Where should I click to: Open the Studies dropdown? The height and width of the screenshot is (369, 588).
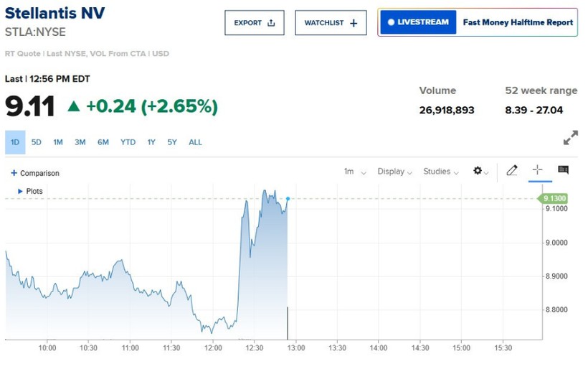point(440,172)
